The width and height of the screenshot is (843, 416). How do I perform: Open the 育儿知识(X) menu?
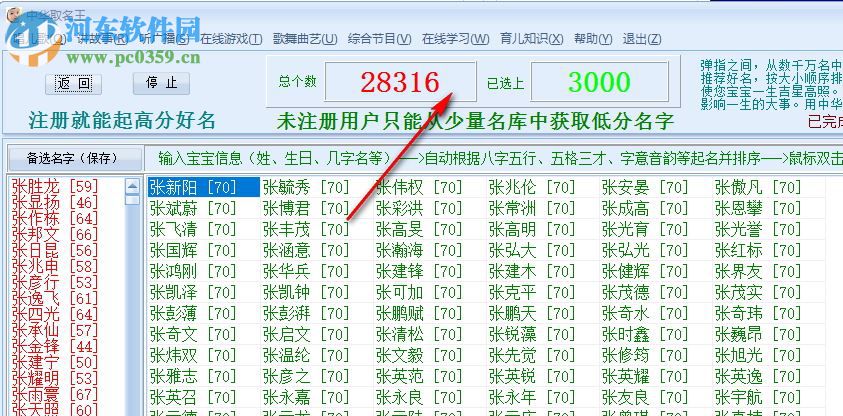click(x=531, y=39)
